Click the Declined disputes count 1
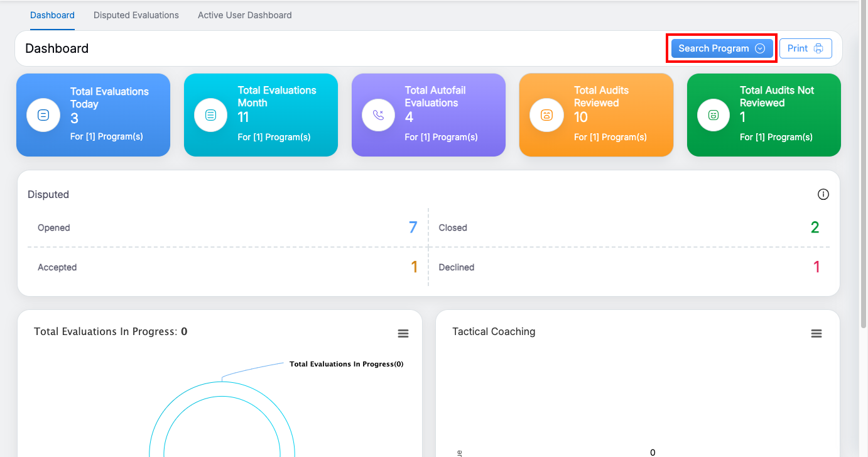The width and height of the screenshot is (868, 457). pyautogui.click(x=816, y=267)
